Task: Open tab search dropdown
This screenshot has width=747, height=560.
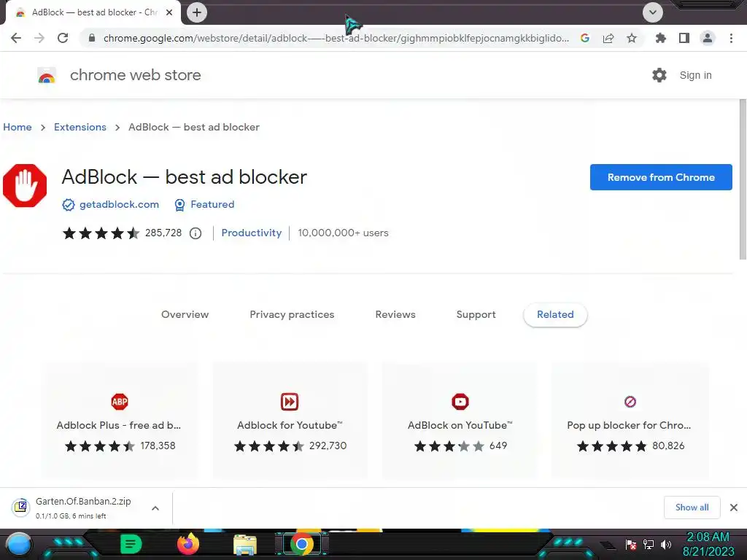Action: click(652, 12)
